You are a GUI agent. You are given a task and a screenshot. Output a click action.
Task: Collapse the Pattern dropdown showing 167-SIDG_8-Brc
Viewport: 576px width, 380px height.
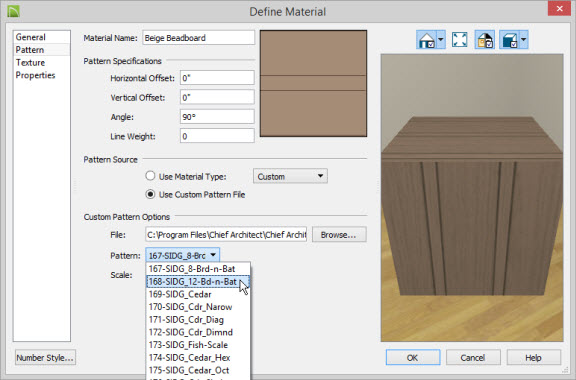(x=183, y=255)
